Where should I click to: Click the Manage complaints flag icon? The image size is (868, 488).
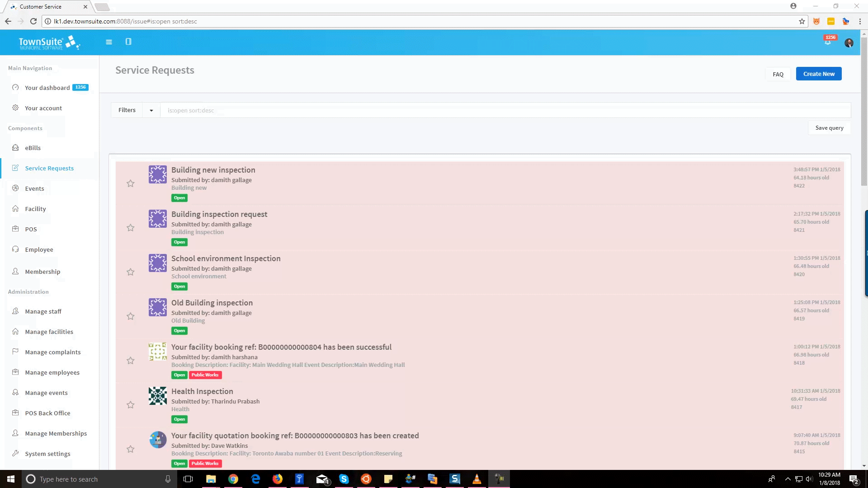[x=15, y=352]
